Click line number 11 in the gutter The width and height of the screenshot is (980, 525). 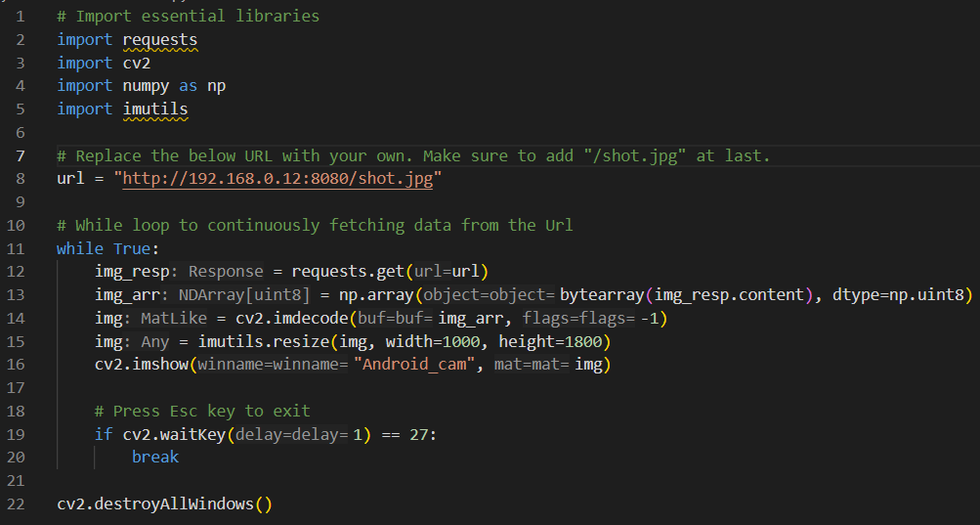[x=16, y=248]
